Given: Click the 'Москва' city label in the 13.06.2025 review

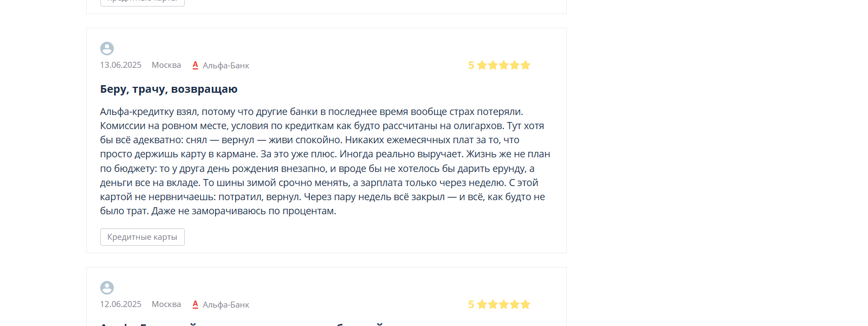Looking at the screenshot, I should (x=166, y=65).
